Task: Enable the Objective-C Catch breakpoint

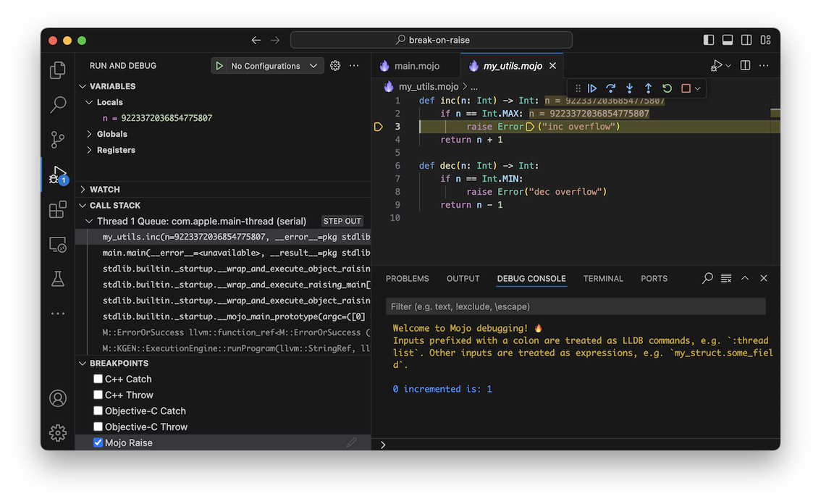Action: (98, 411)
